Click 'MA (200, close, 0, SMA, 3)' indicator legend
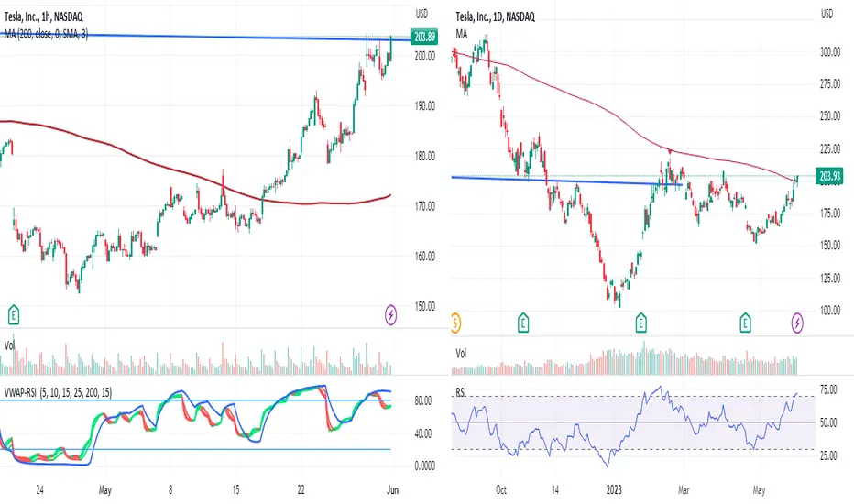The image size is (854, 504). coord(46,35)
